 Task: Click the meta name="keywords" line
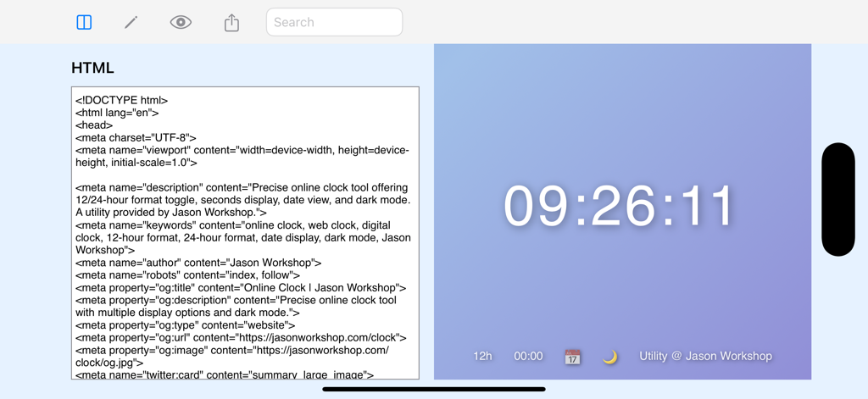point(243,238)
